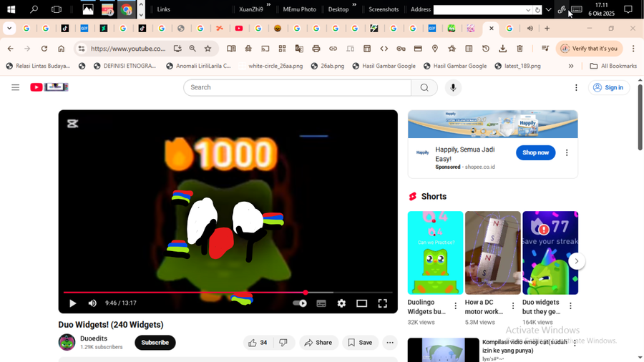Switch to the tab with the speaker icon

click(x=530, y=29)
